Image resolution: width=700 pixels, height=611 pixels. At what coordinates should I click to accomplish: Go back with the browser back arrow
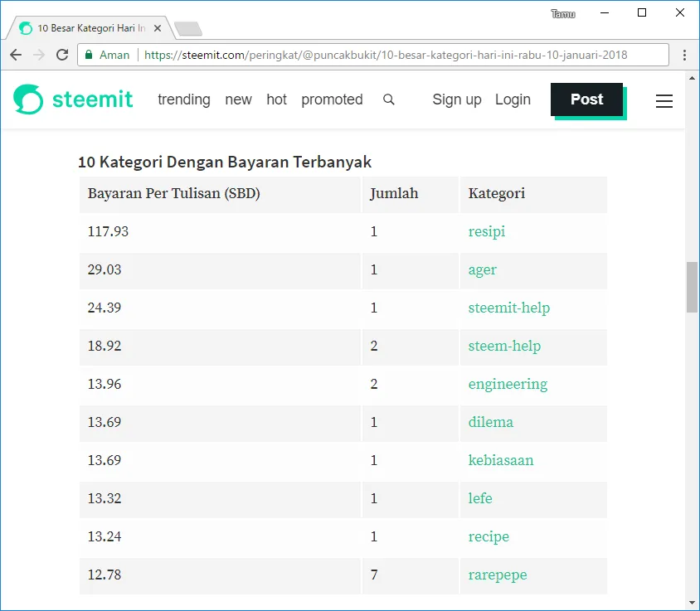pos(16,55)
